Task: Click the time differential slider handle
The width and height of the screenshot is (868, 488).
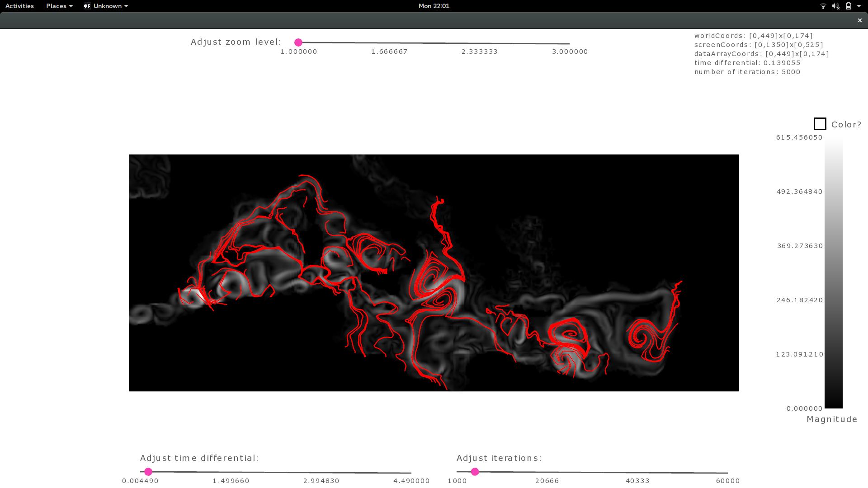Action: point(148,472)
